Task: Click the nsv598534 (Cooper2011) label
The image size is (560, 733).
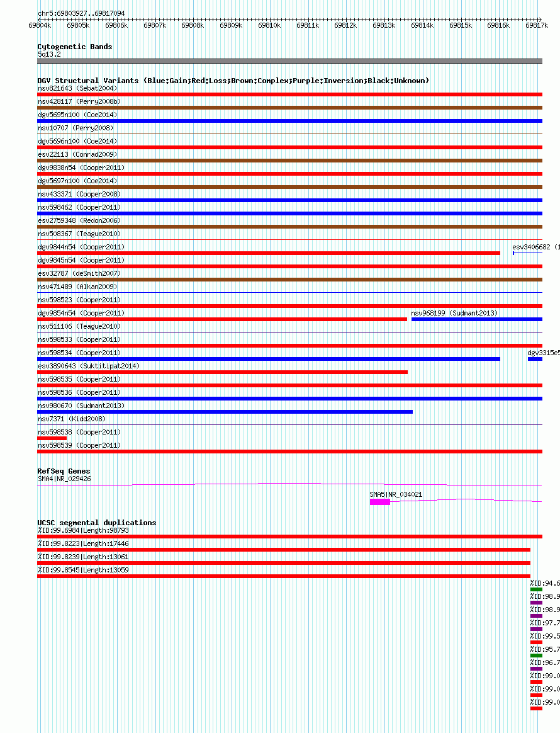Action: point(79,353)
